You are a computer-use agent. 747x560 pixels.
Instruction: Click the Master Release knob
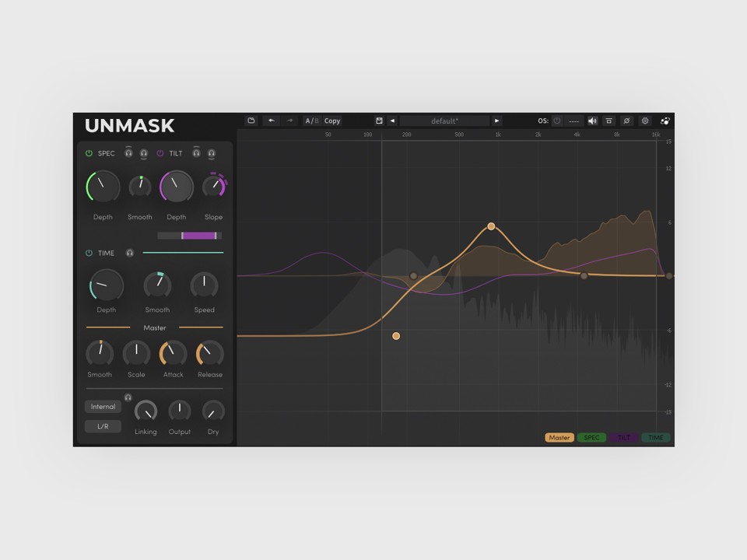tap(209, 354)
